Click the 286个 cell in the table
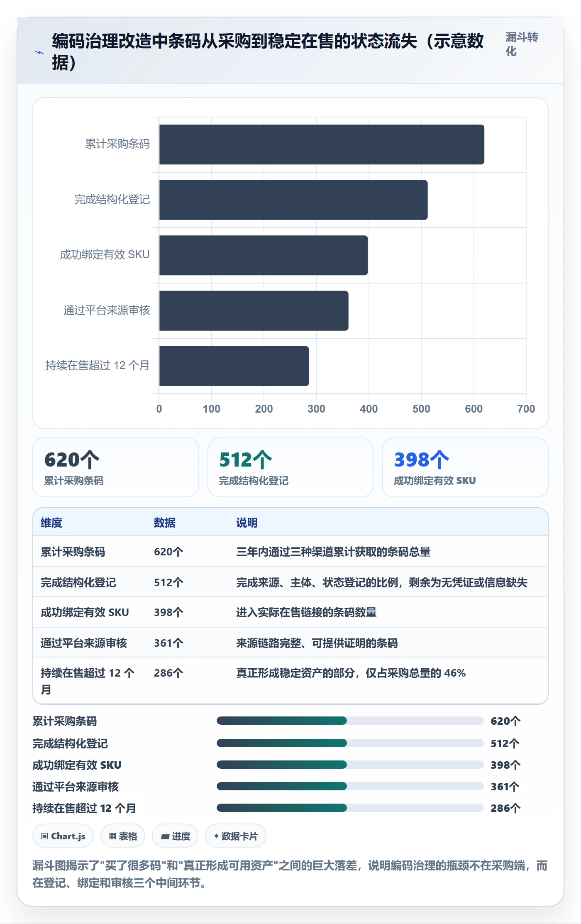 (168, 673)
